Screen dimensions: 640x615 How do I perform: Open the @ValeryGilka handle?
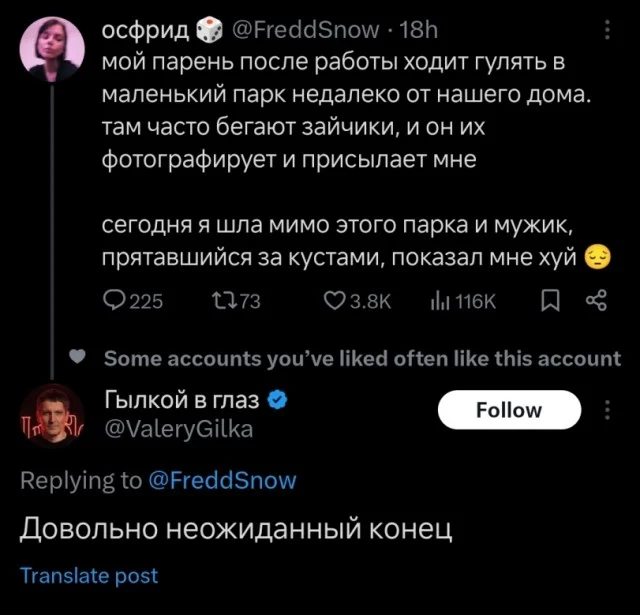click(x=178, y=430)
